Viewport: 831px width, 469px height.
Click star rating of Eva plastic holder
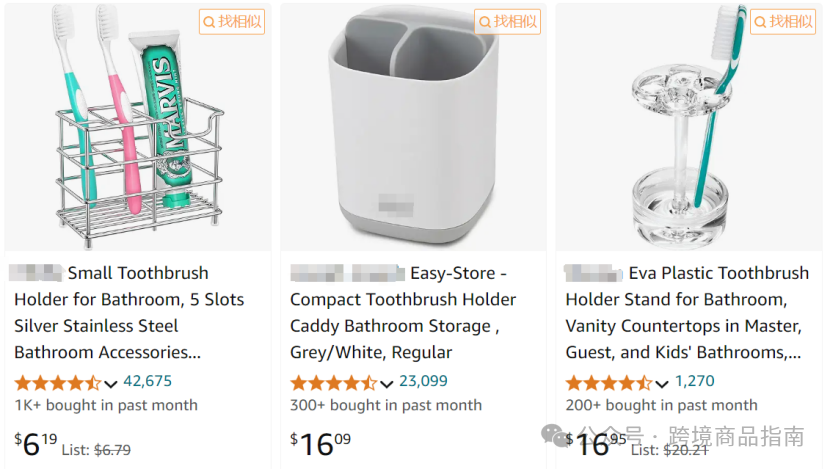[x=608, y=382]
